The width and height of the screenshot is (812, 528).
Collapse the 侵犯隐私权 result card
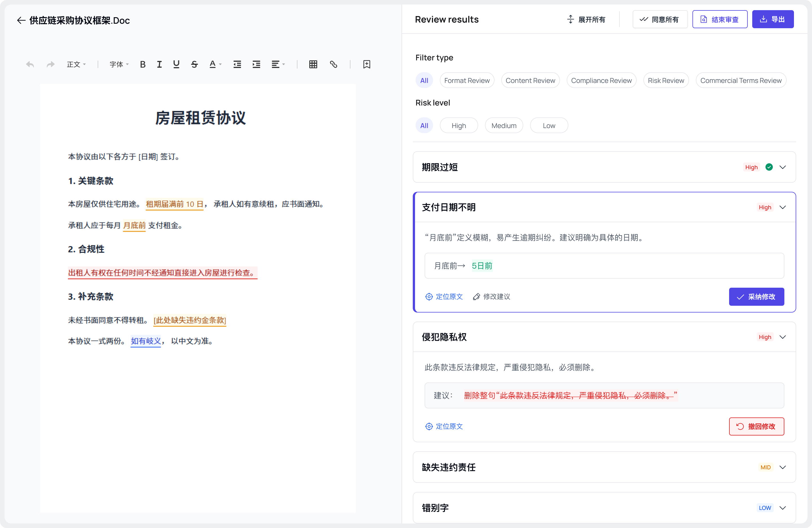click(x=783, y=337)
